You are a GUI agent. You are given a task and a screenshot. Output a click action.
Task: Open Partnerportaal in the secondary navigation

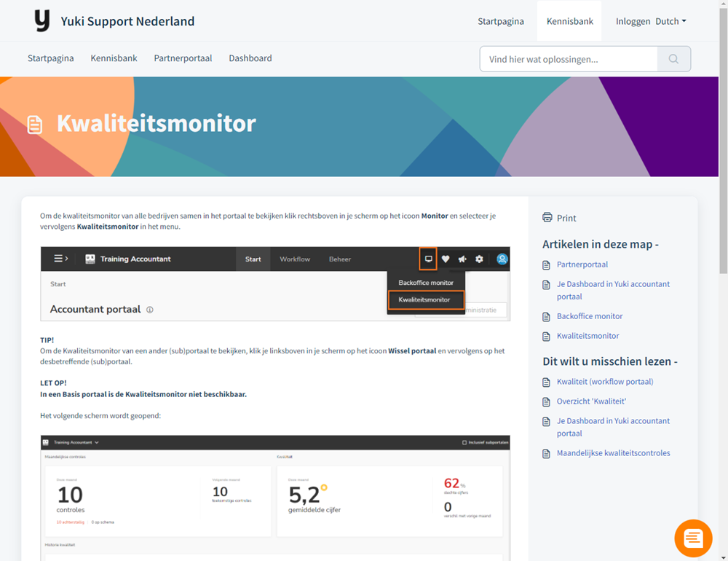183,58
